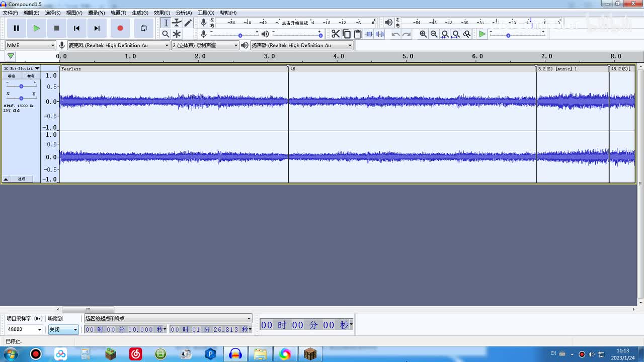Open the 视图(V) menu

pyautogui.click(x=74, y=13)
